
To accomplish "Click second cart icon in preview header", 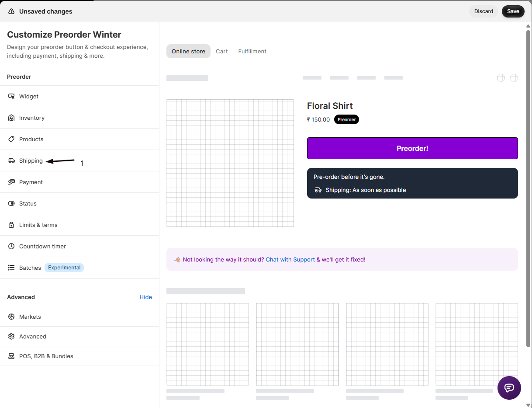I will pos(514,78).
